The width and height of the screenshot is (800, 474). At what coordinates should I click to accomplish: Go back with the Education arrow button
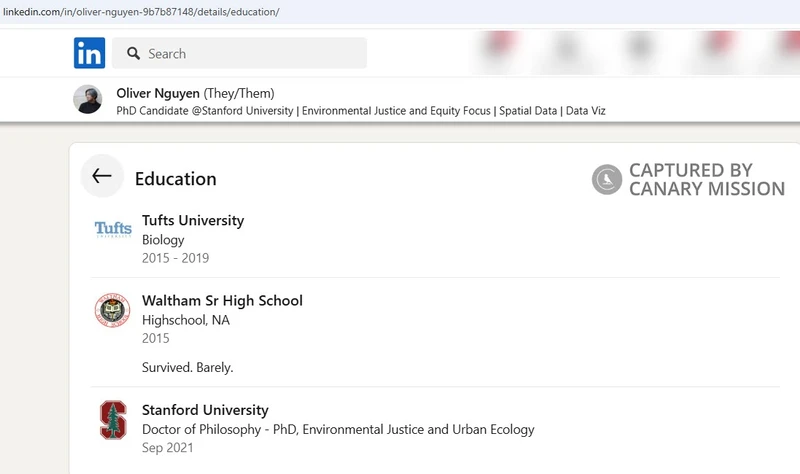pos(102,176)
